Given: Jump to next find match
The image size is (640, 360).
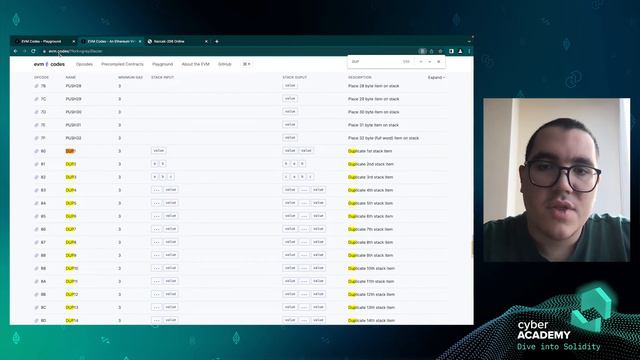Looking at the screenshot, I should tap(430, 62).
